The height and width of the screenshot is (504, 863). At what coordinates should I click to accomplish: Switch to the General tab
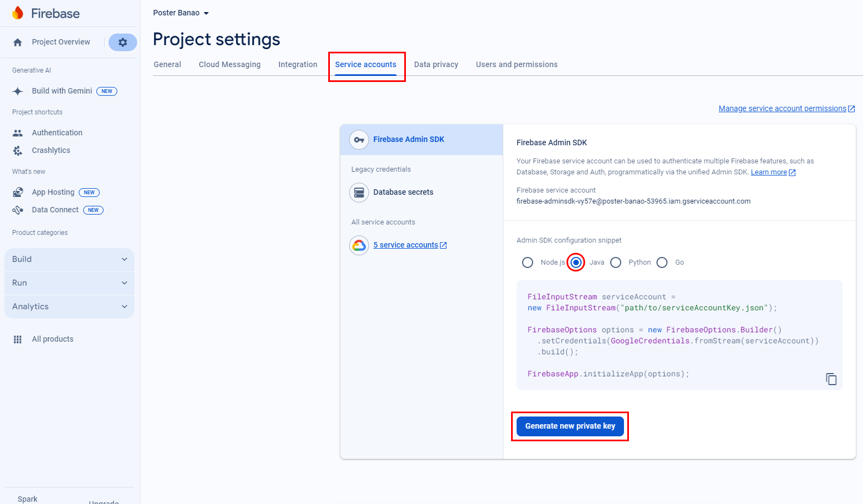point(167,64)
